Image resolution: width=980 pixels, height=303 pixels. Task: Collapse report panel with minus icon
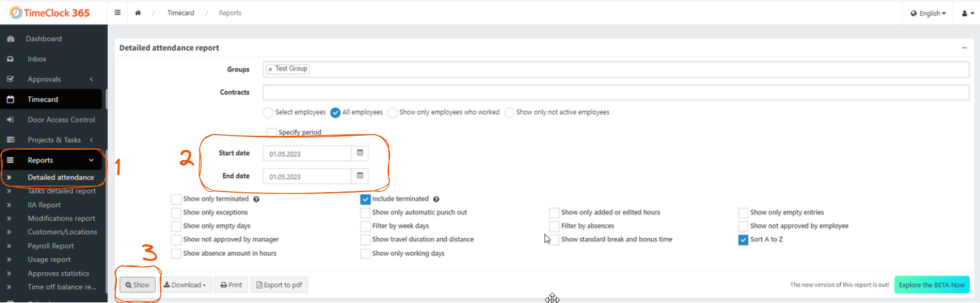tap(964, 48)
